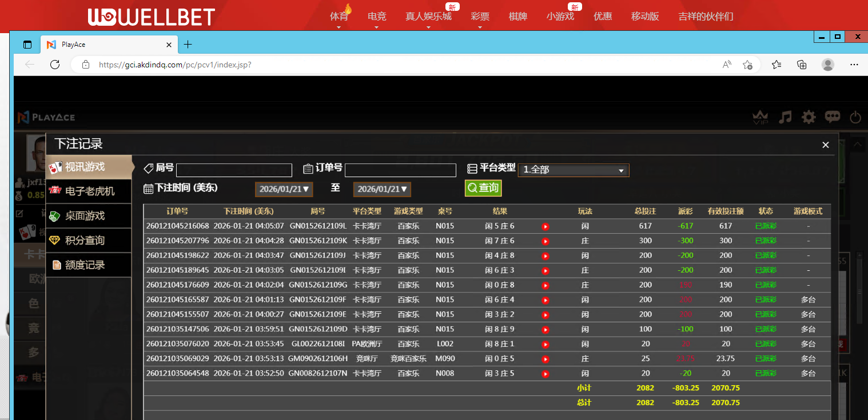This screenshot has width=868, height=420.
Task: Click the VIP crown icon
Action: (761, 117)
